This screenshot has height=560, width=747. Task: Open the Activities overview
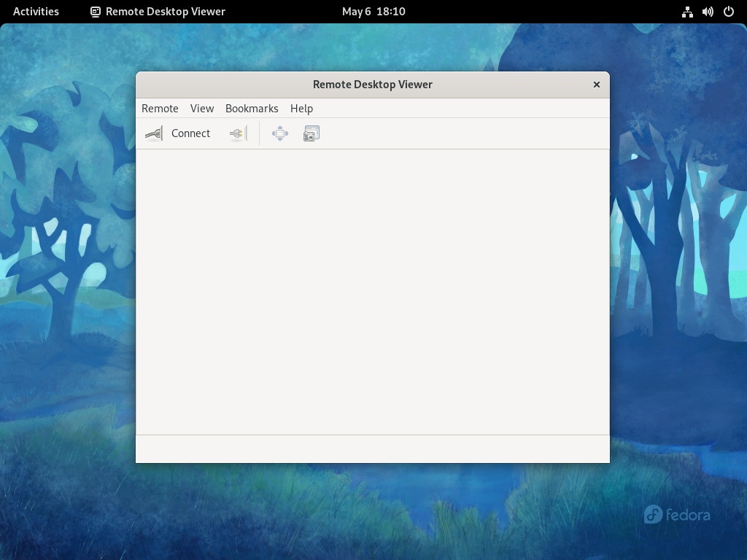click(x=36, y=12)
